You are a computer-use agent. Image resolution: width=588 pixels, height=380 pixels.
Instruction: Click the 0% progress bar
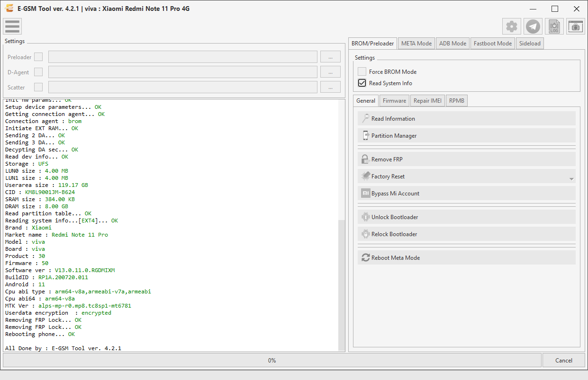coord(272,360)
